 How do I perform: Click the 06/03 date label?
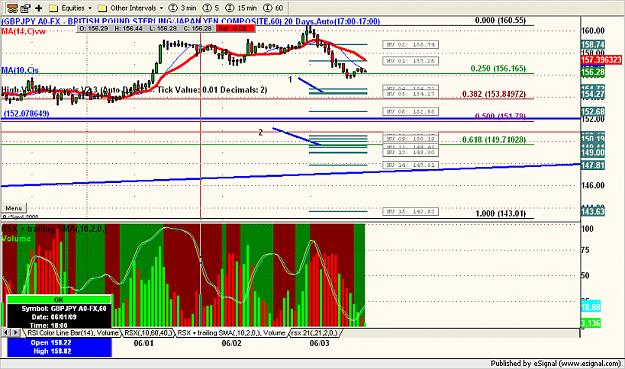tap(320, 343)
